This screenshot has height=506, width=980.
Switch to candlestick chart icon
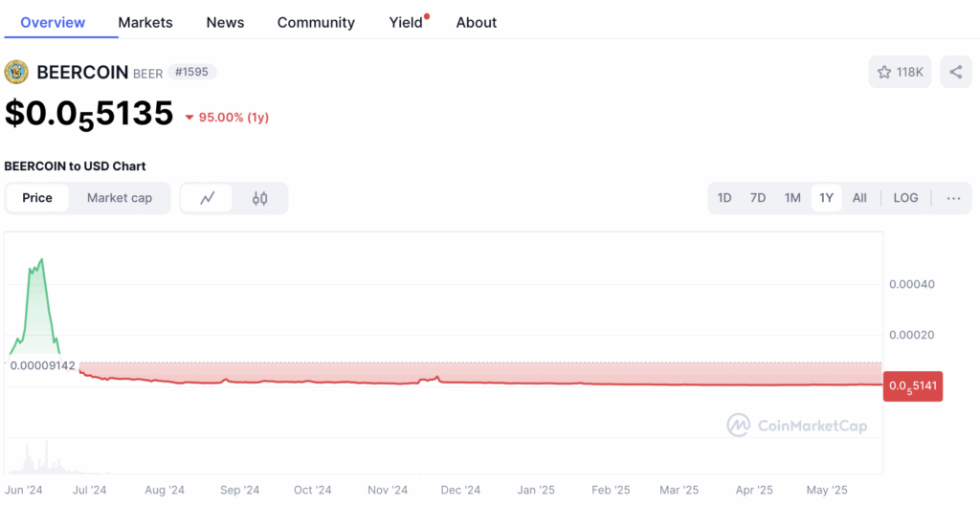(260, 198)
